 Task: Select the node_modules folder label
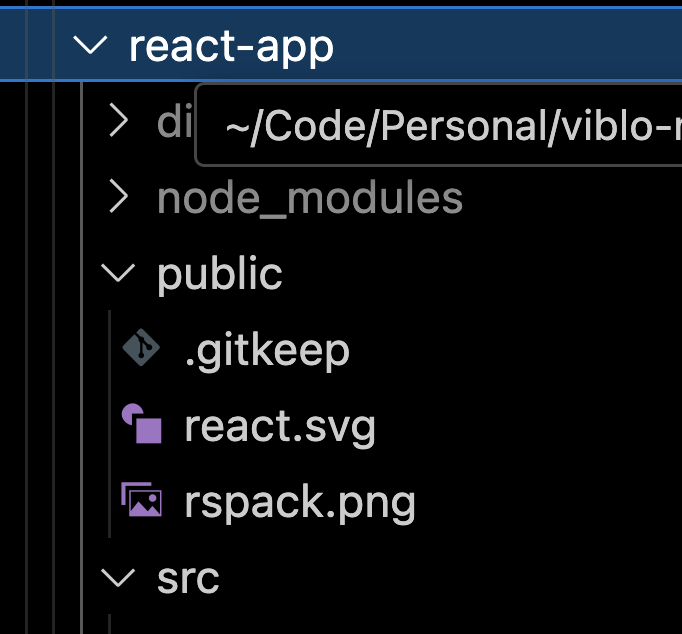click(x=309, y=198)
